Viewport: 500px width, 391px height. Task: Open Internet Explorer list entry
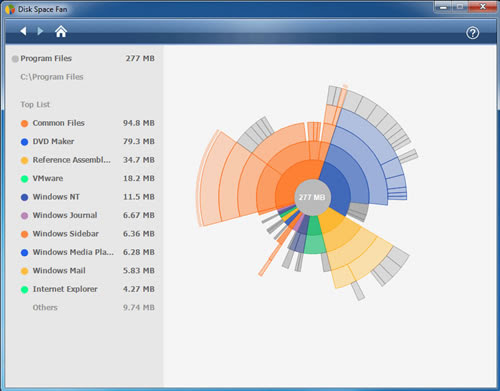(x=88, y=289)
